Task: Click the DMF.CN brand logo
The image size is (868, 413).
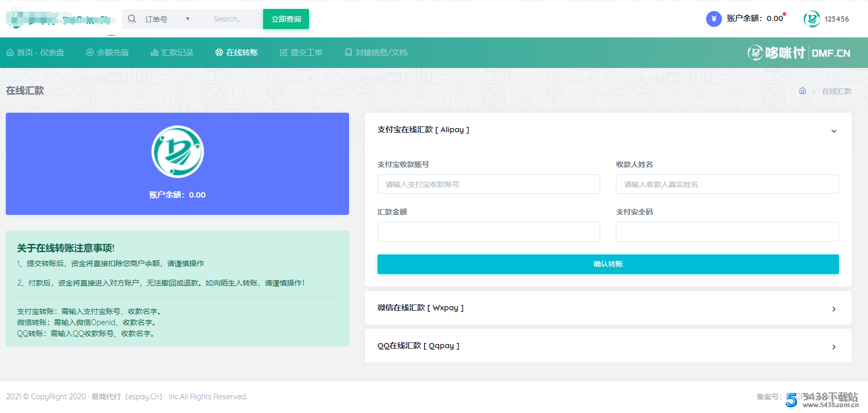Action: (798, 53)
